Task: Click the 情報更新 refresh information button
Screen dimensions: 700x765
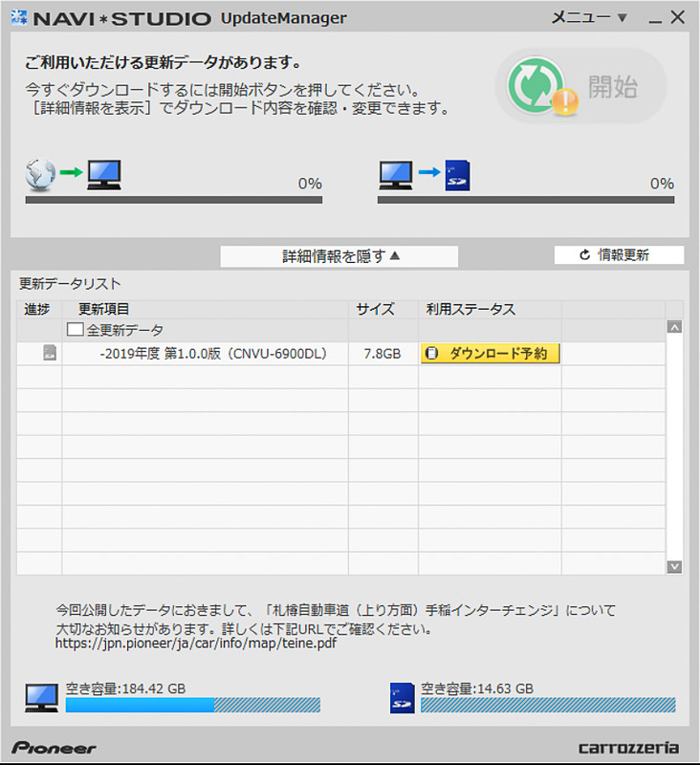Action: coord(619,254)
